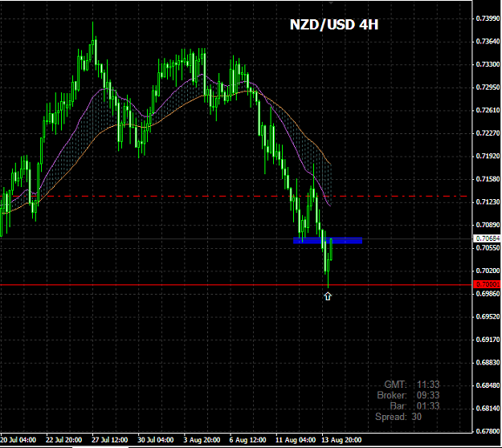Click price level 0.67800 on axis
Image resolution: width=502 pixels, height=448 pixels.
click(x=488, y=431)
